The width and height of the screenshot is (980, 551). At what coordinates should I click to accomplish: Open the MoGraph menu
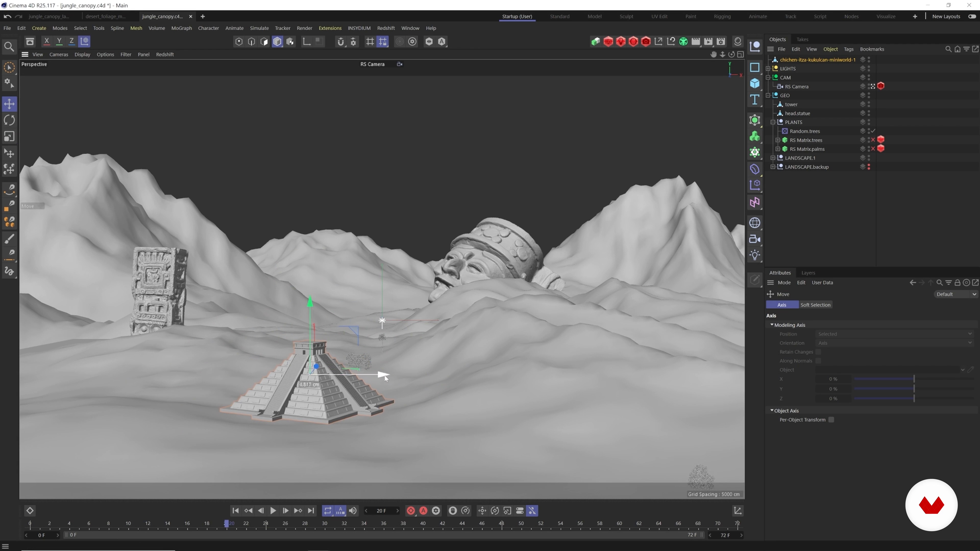tap(181, 28)
